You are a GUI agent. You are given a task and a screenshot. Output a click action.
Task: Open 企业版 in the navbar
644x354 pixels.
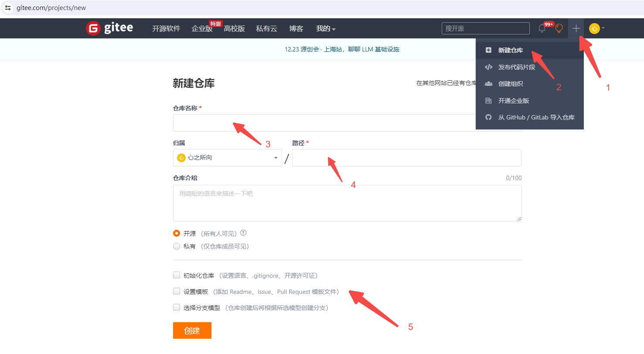click(202, 29)
